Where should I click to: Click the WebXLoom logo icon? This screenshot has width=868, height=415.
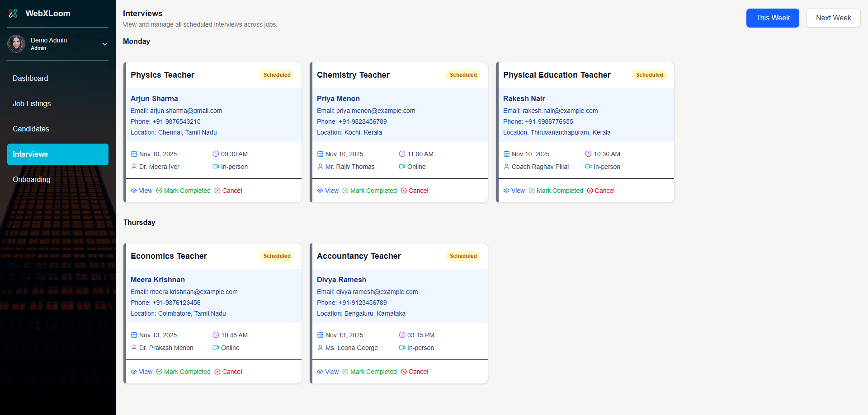[x=13, y=14]
